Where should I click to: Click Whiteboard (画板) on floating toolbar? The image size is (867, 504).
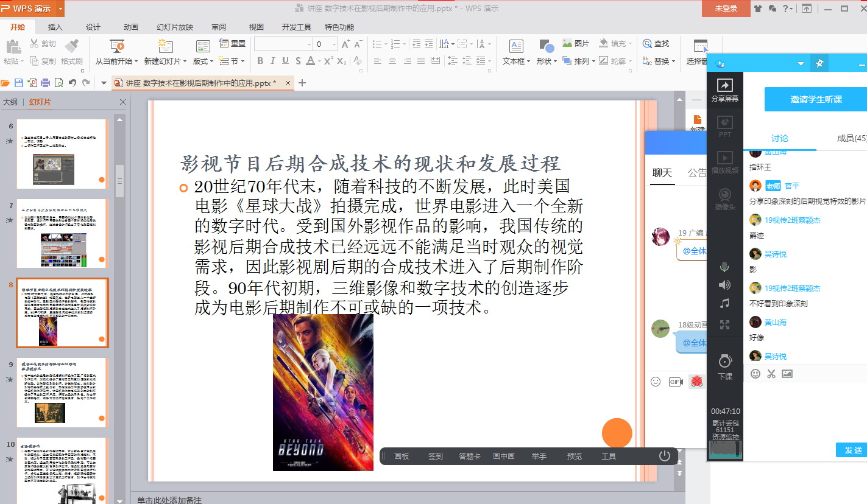point(402,456)
